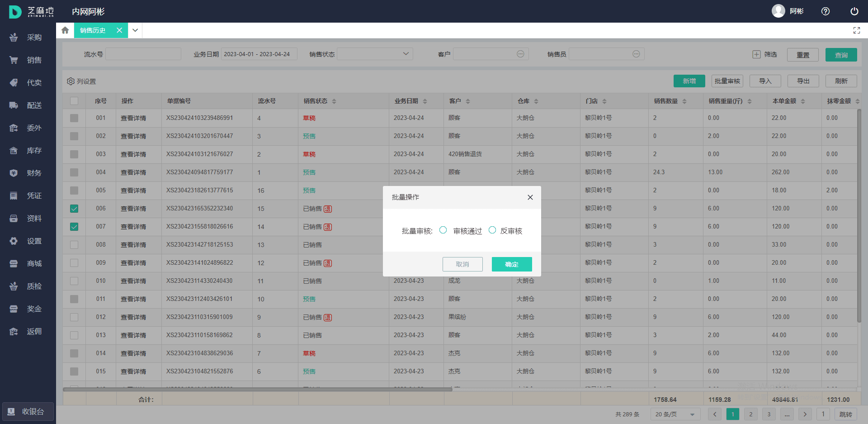
Task: Go to page 2
Action: 751,414
